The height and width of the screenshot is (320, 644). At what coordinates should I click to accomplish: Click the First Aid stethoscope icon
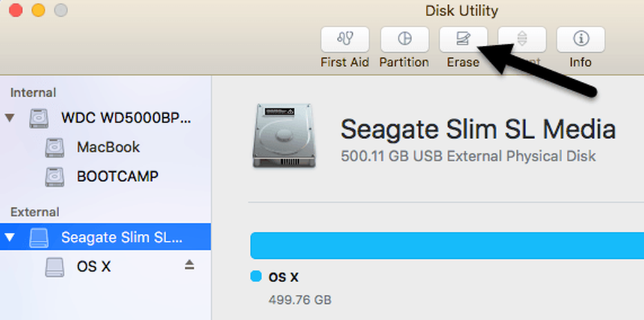tap(345, 39)
